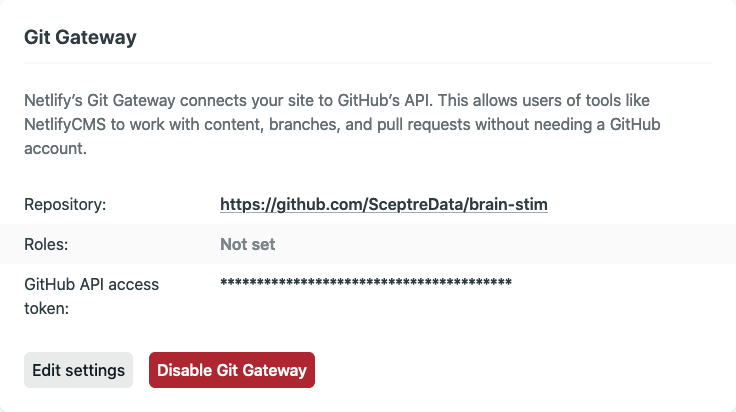Click the word "content" in the description
Viewport: 736px width, 412px height.
point(247,125)
